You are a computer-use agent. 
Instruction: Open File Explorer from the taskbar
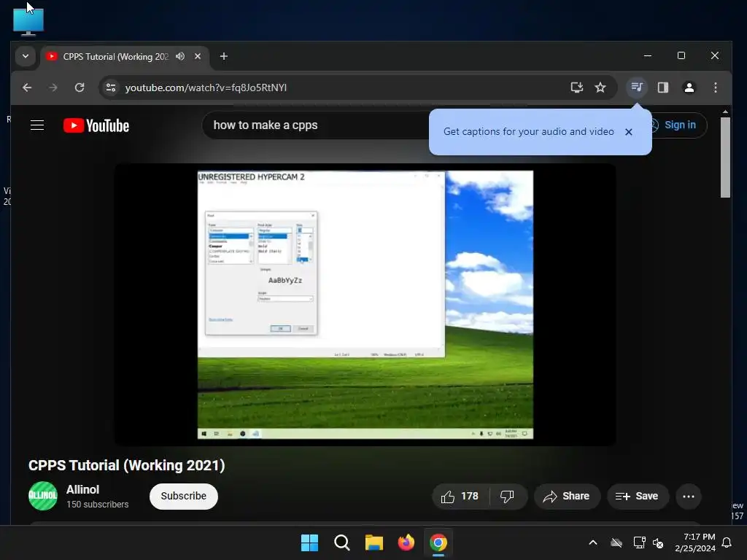[x=374, y=542]
